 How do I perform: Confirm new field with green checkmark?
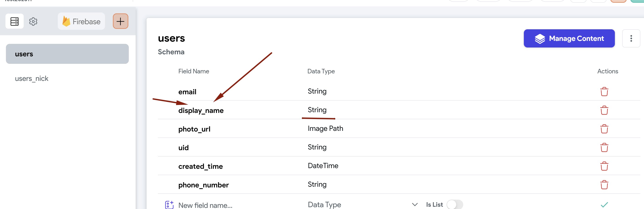point(604,205)
